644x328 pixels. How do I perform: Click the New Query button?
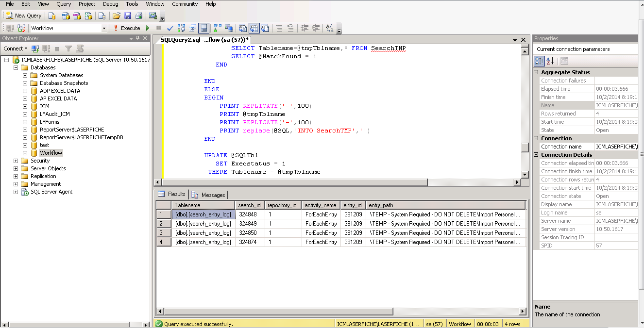(x=24, y=16)
